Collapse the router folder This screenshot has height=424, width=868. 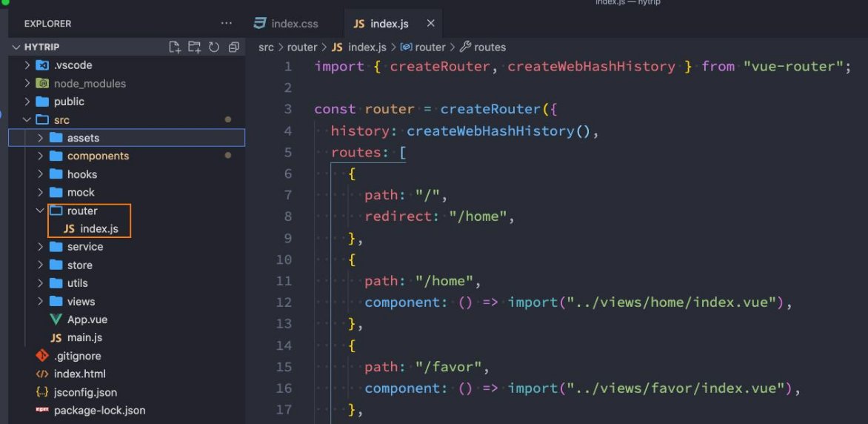(x=40, y=211)
